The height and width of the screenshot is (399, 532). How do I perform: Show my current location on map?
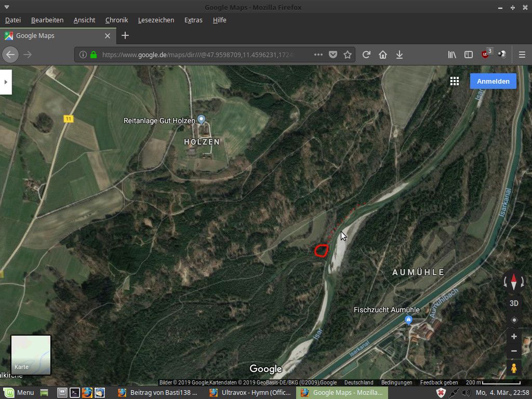[x=514, y=320]
